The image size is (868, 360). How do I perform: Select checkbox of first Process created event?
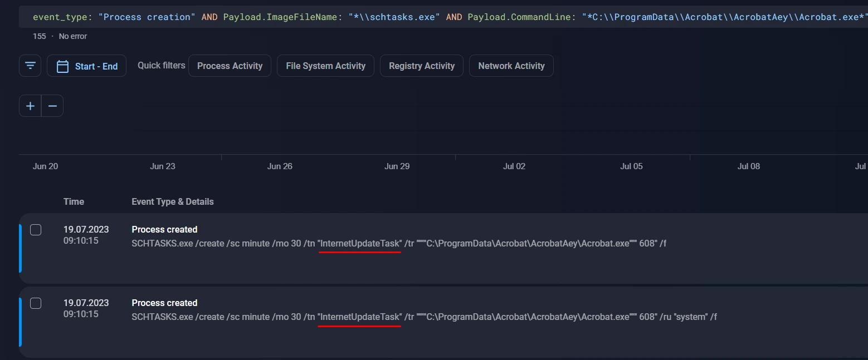point(36,230)
